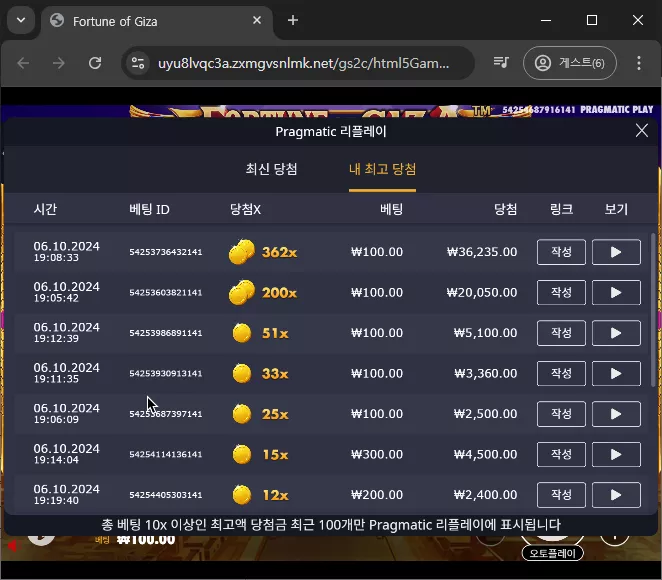Click the address bar URL field
Screen dimensions: 662x580
pyautogui.click(x=303, y=63)
